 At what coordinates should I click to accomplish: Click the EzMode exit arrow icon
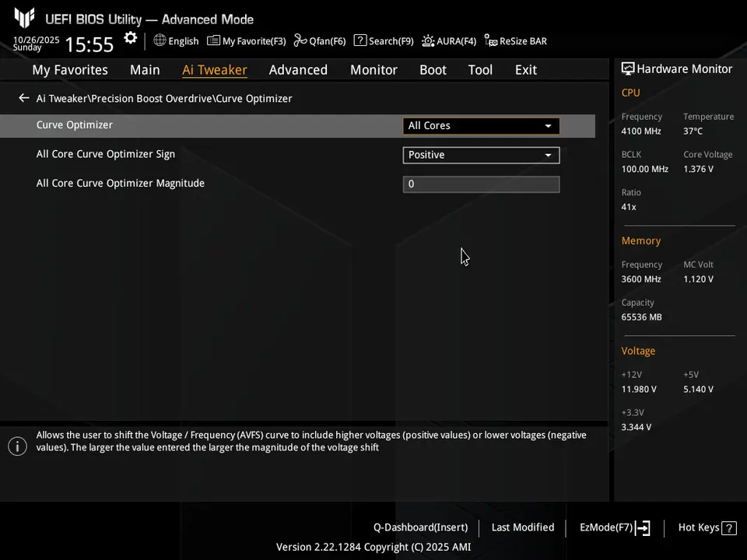(x=643, y=527)
